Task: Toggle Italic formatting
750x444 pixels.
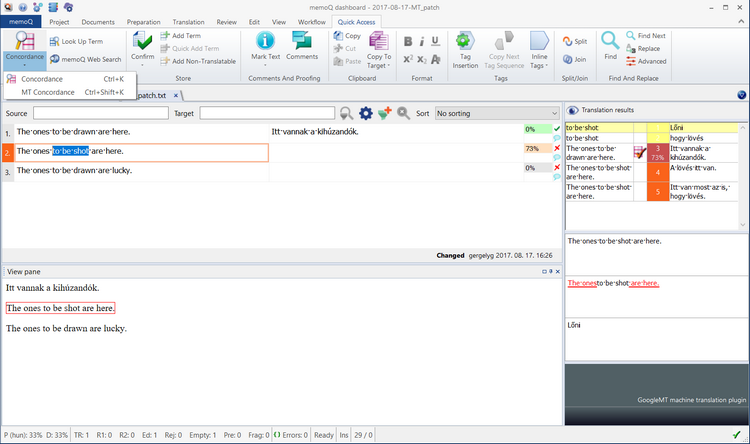Action: click(423, 41)
